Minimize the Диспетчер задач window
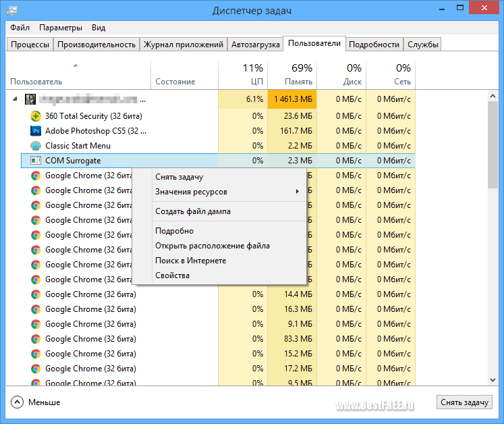Image resolution: width=504 pixels, height=424 pixels. [442, 9]
